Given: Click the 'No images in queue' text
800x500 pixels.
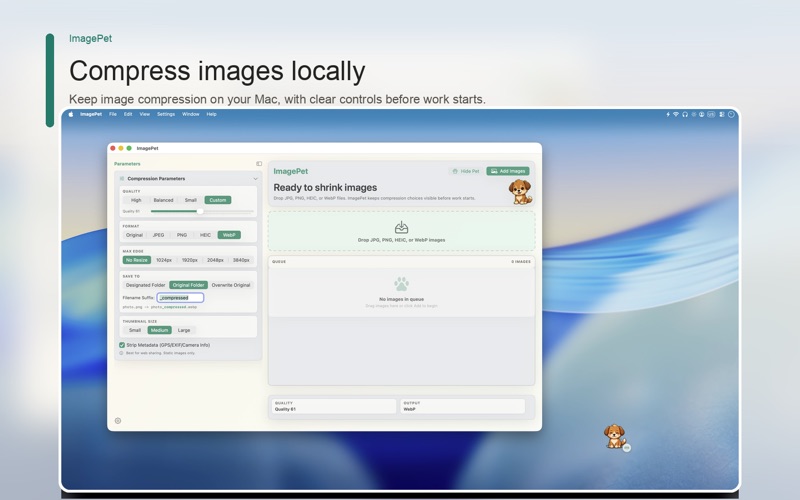Looking at the screenshot, I should click(402, 299).
